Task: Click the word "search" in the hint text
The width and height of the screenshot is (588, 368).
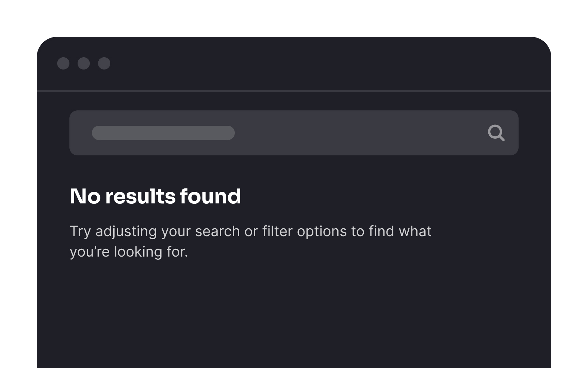Action: click(x=217, y=231)
